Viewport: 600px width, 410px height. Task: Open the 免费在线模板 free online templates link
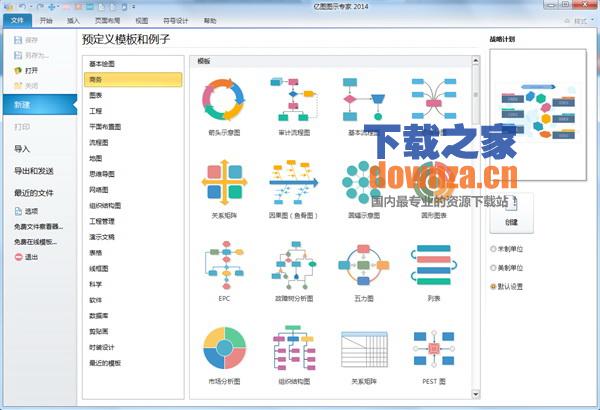36,242
